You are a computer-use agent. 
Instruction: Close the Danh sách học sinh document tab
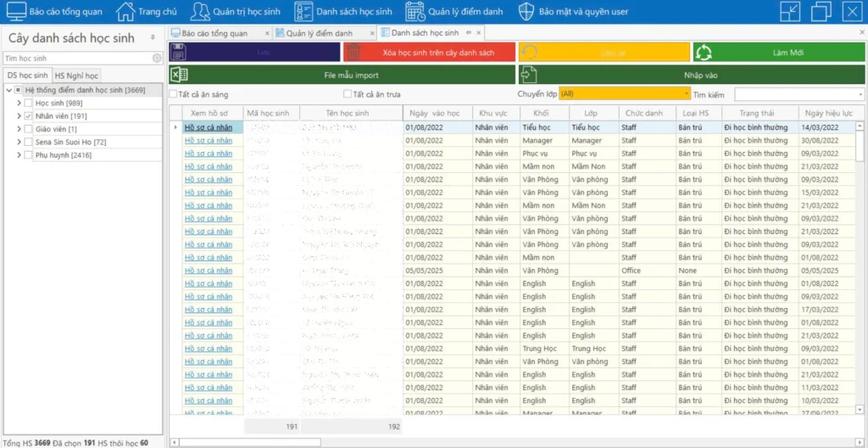click(x=478, y=33)
